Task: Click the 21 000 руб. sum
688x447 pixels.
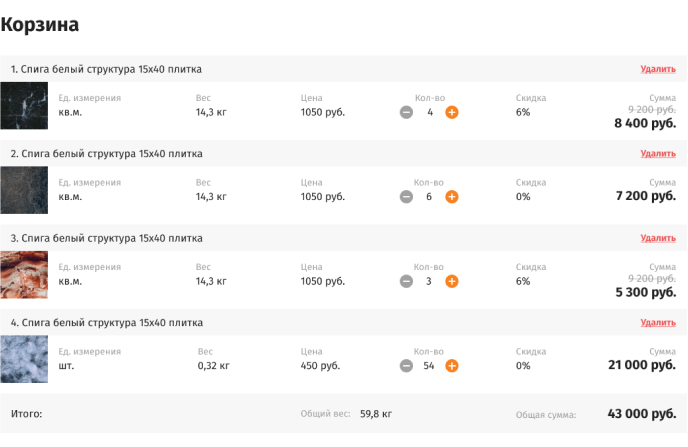Action: pos(642,365)
